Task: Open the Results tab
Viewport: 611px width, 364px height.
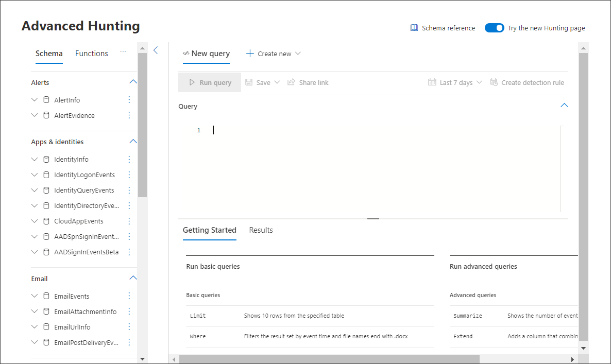Action: point(261,230)
